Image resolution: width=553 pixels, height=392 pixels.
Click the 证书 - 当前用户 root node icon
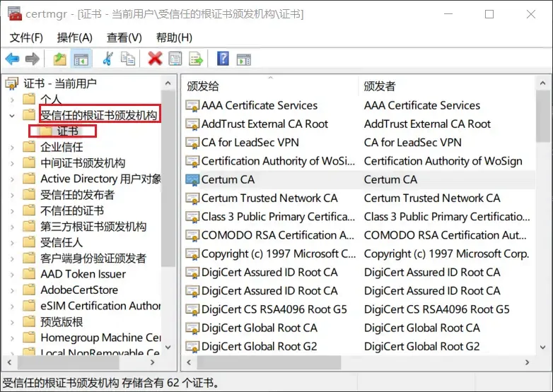pos(11,83)
